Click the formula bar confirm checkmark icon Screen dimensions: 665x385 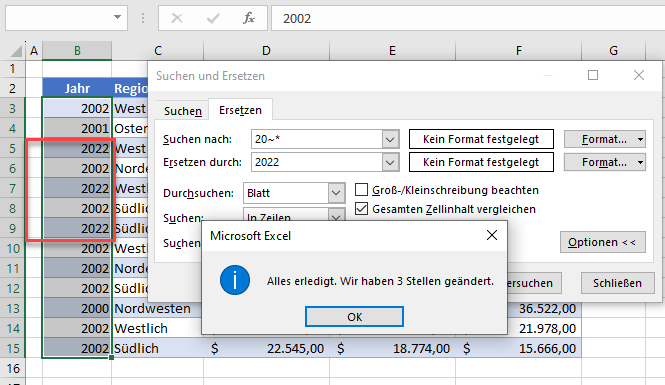point(213,18)
